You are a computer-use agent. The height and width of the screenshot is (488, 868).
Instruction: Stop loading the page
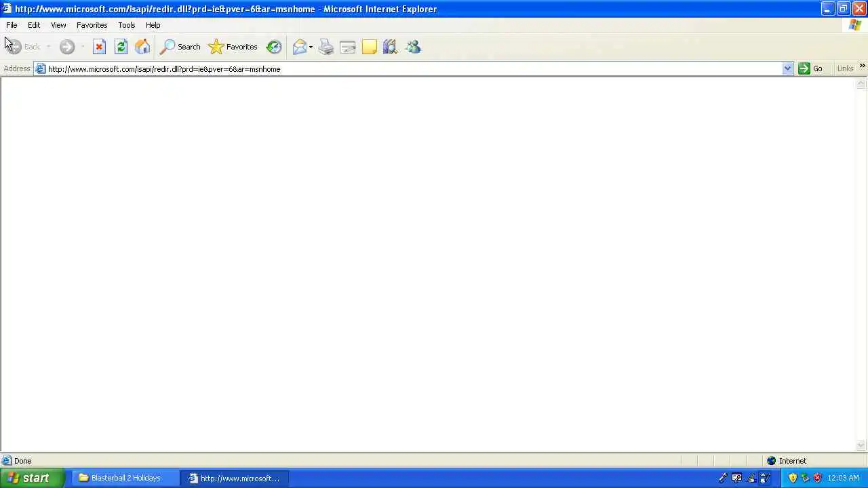click(x=99, y=47)
